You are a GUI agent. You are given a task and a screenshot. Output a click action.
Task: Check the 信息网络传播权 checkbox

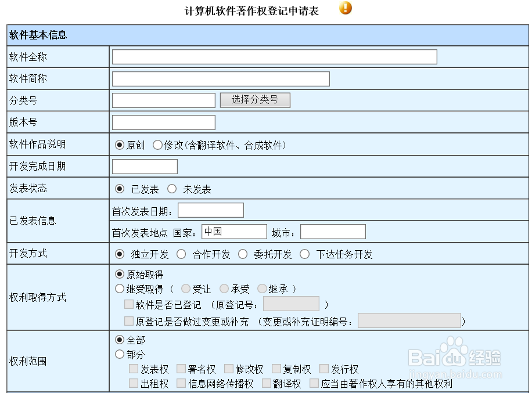coord(181,383)
